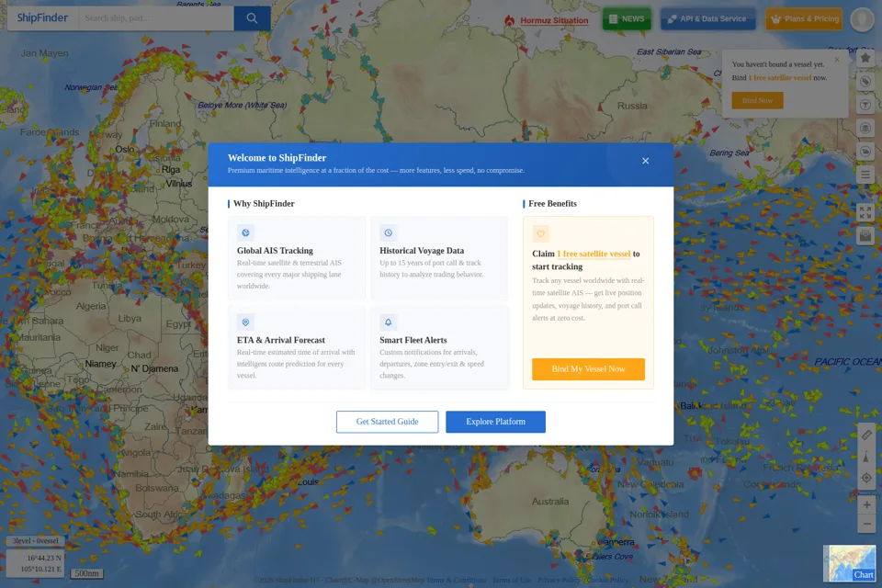Open the user profile avatar
The width and height of the screenshot is (882, 588).
coord(862,18)
